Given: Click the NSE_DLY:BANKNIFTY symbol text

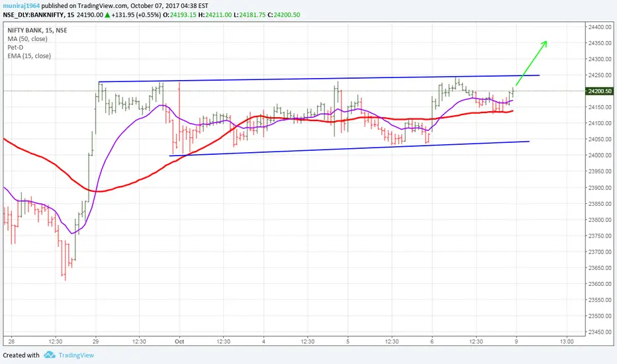Looking at the screenshot, I should point(33,15).
